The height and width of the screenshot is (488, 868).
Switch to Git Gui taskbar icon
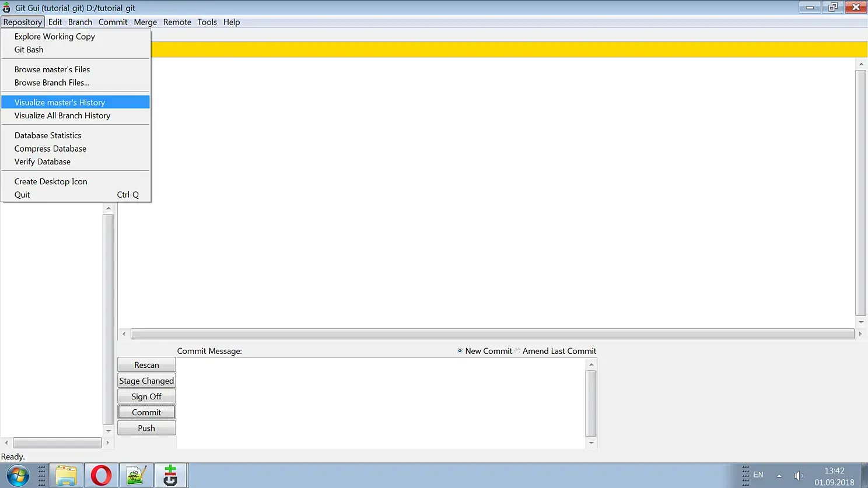pyautogui.click(x=171, y=475)
